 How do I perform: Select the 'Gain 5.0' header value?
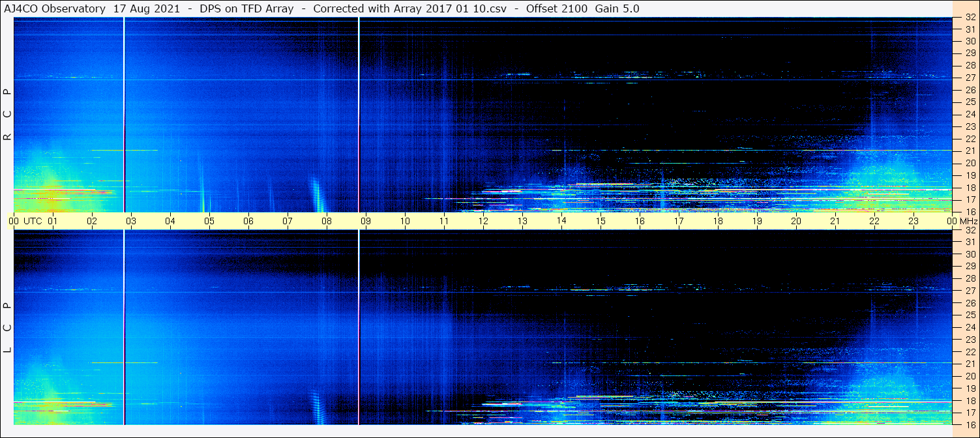point(617,8)
